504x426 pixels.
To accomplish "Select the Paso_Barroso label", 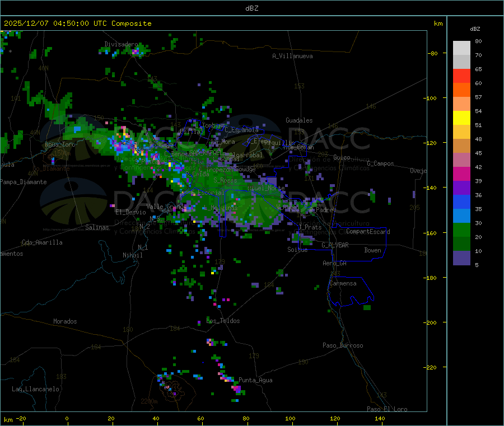I will (x=343, y=345).
